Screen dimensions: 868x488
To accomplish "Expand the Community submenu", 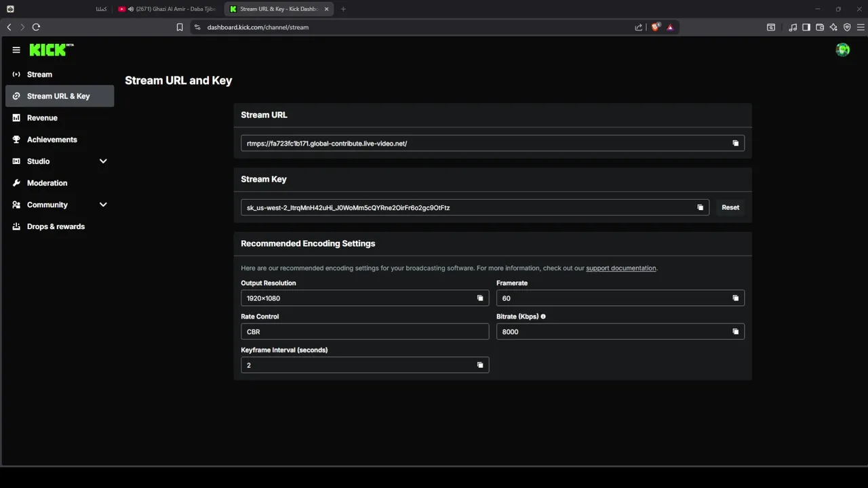I will point(103,205).
